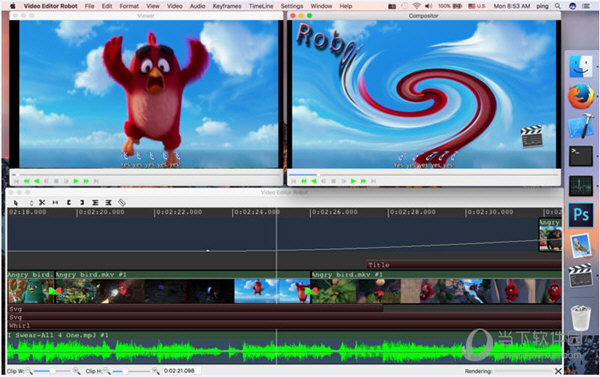Open the Settings menu
The height and width of the screenshot is (377, 600).
292,6
